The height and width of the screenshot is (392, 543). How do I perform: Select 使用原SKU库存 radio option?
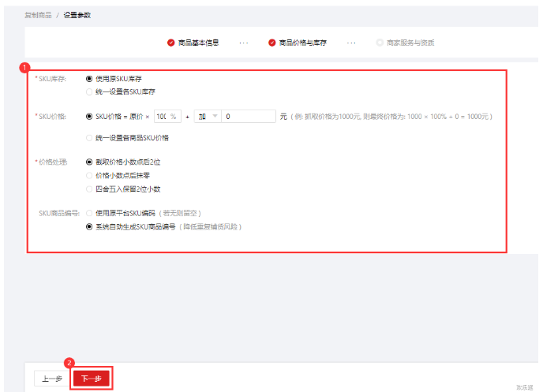click(89, 79)
